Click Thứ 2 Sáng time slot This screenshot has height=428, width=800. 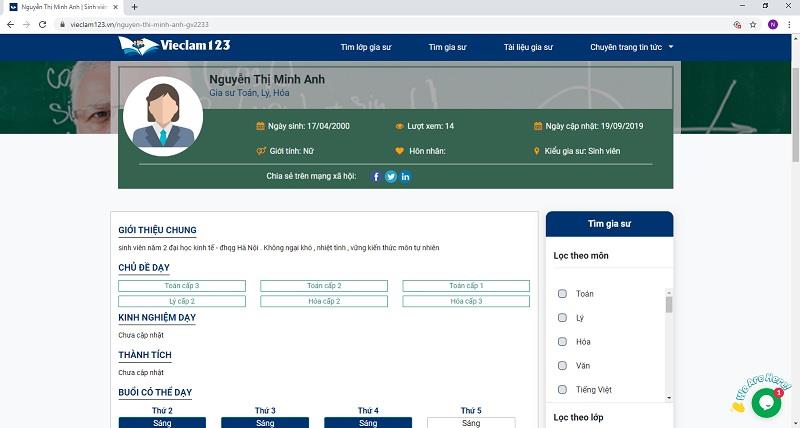(x=162, y=423)
